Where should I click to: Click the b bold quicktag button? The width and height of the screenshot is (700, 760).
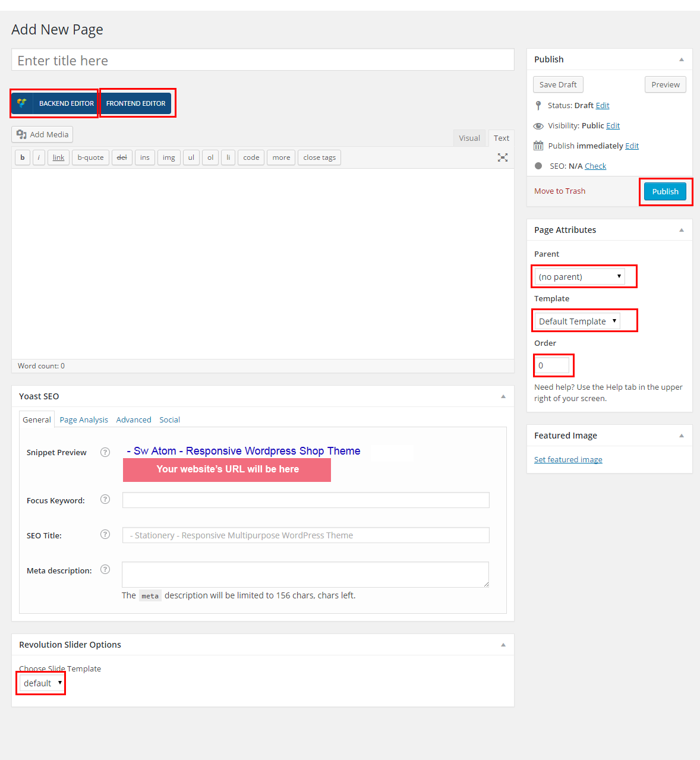23,157
